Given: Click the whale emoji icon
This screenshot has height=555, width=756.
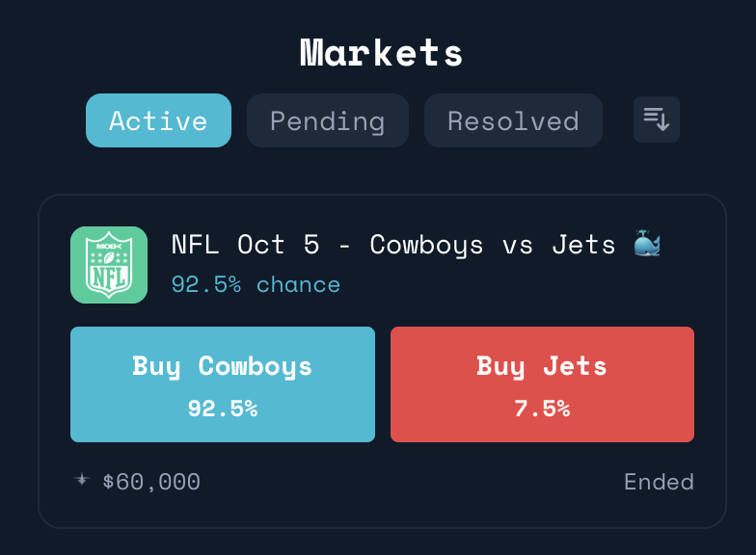Looking at the screenshot, I should pos(647,245).
